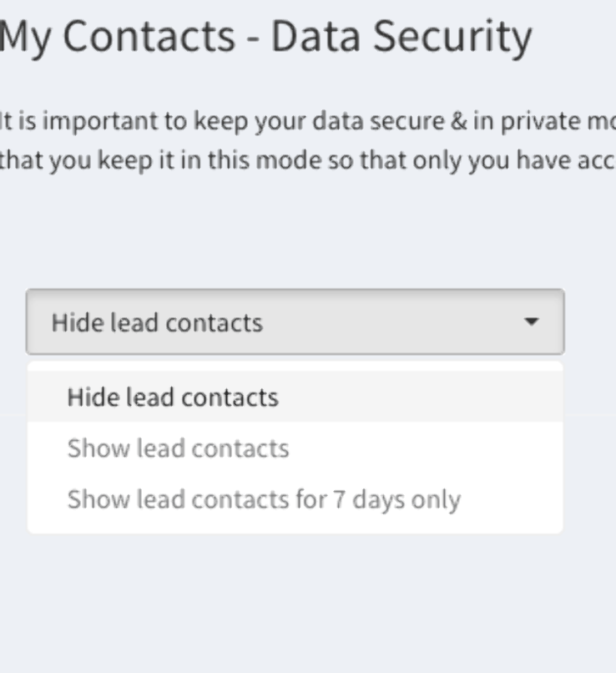Click the word 'Contacts' in the page title

click(149, 37)
